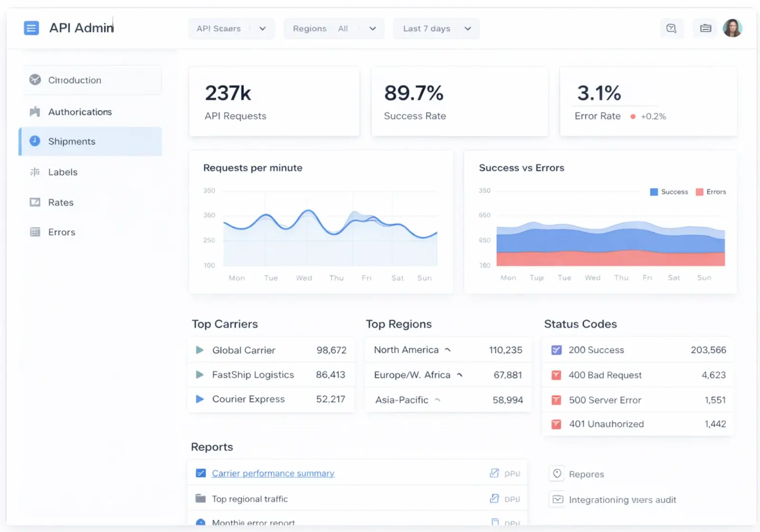Open the Errors section via its table icon
760x532 pixels.
pyautogui.click(x=35, y=232)
